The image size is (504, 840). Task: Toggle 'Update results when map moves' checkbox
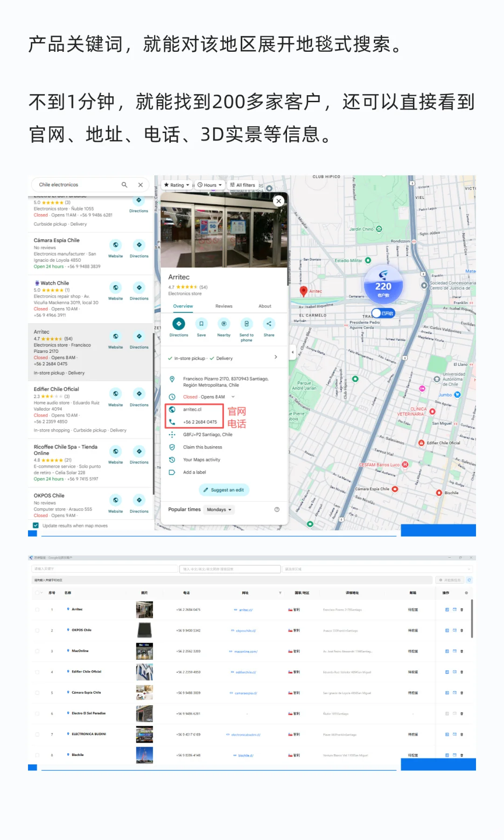[35, 525]
